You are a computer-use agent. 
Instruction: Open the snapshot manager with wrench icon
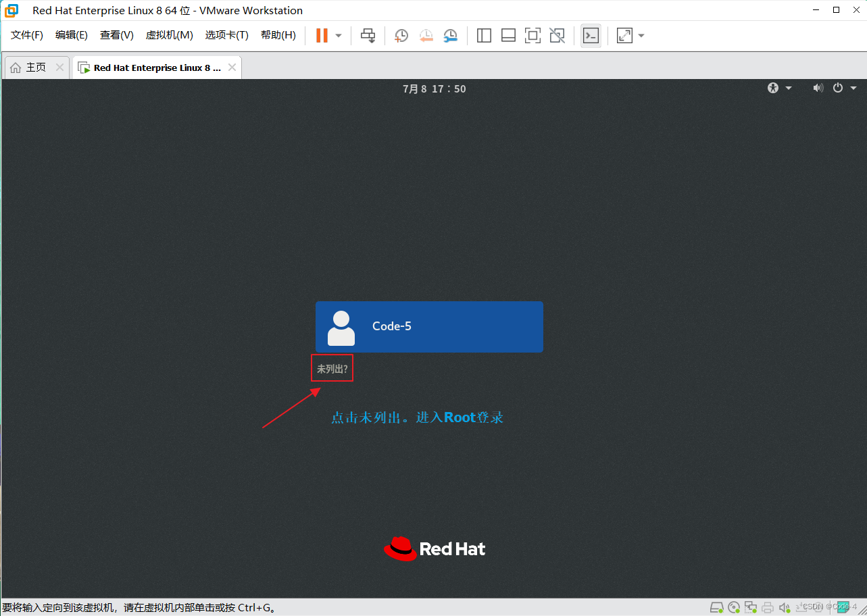pyautogui.click(x=451, y=35)
